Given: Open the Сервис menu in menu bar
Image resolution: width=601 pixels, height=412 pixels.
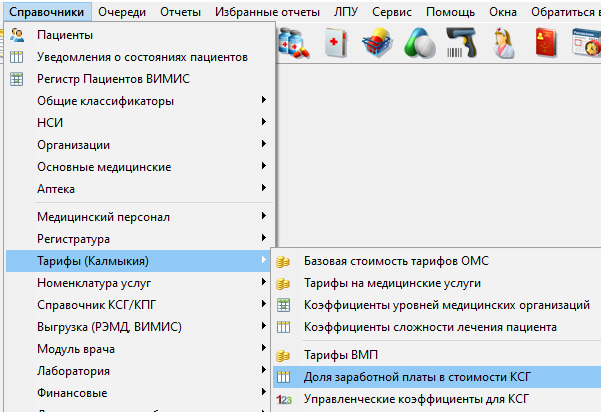Looking at the screenshot, I should pyautogui.click(x=392, y=12).
